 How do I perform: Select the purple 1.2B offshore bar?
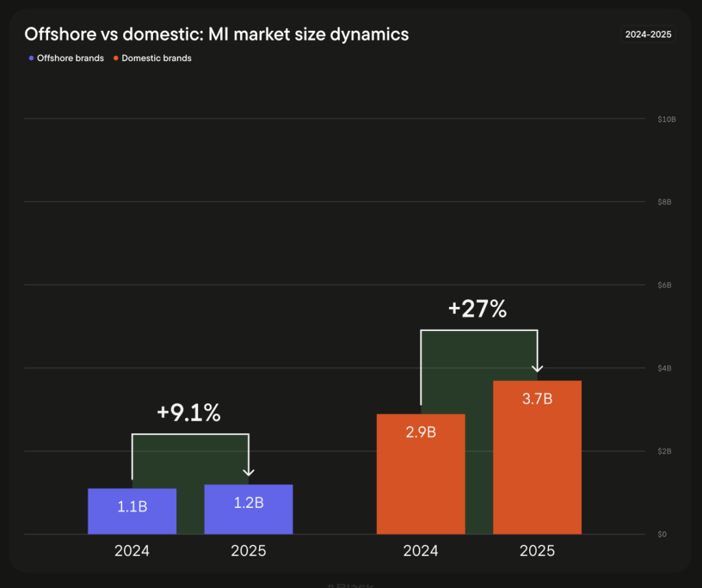click(x=248, y=509)
